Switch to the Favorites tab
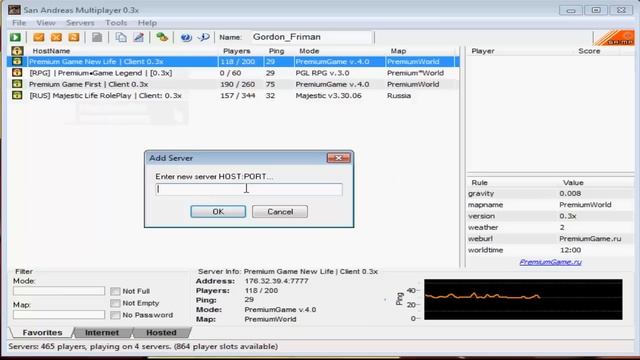This screenshot has height=360, width=640. [42, 333]
